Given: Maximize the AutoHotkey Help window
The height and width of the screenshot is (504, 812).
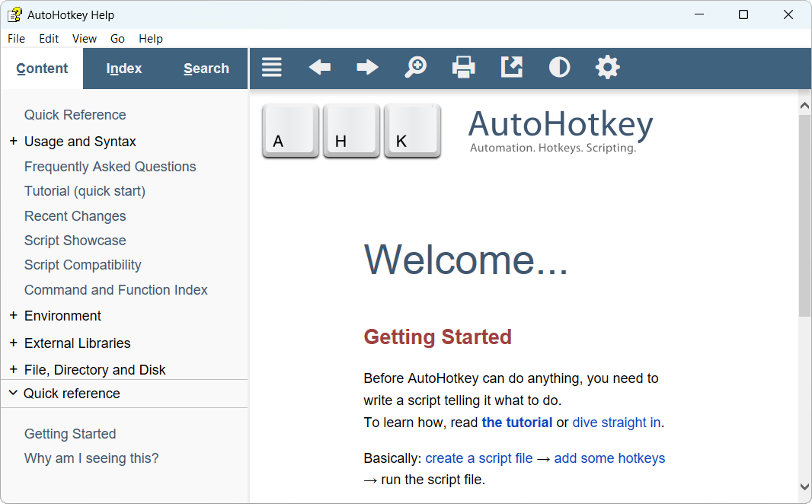Looking at the screenshot, I should pos(743,14).
